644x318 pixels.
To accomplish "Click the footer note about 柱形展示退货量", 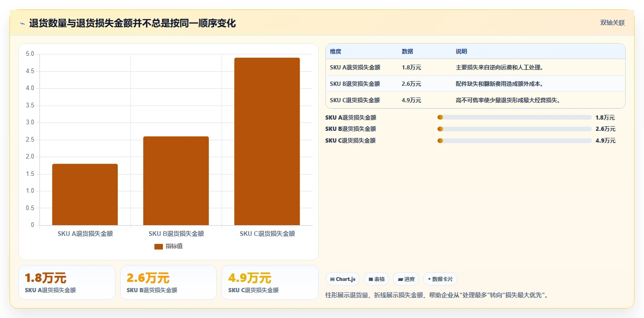I will [437, 295].
